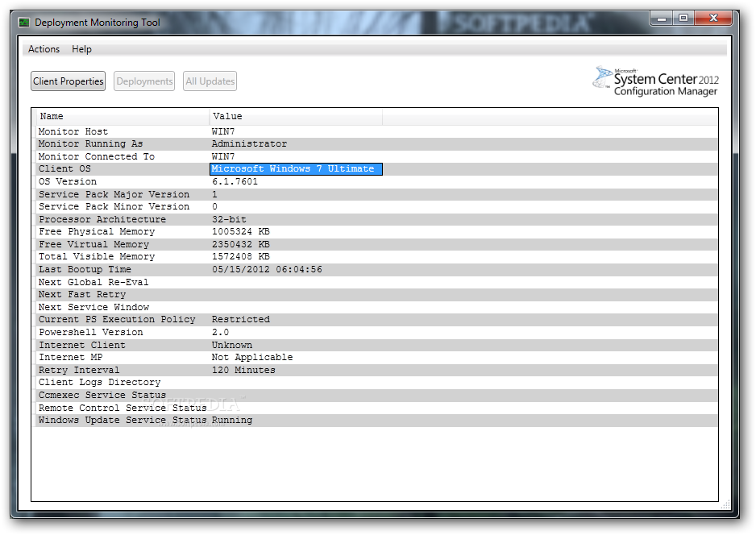Image resolution: width=756 pixels, height=535 pixels.
Task: Show the All Updates view
Action: point(210,81)
